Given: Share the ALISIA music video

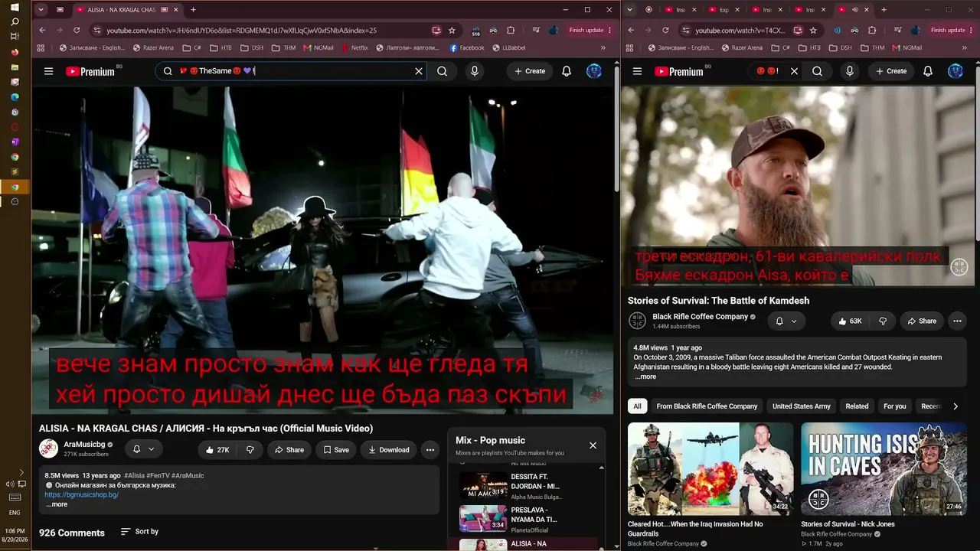Looking at the screenshot, I should pos(289,450).
